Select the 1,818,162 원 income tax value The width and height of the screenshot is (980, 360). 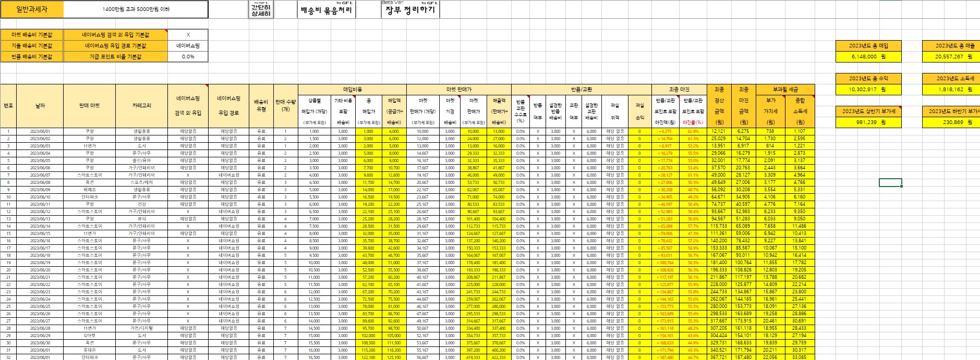(951, 90)
